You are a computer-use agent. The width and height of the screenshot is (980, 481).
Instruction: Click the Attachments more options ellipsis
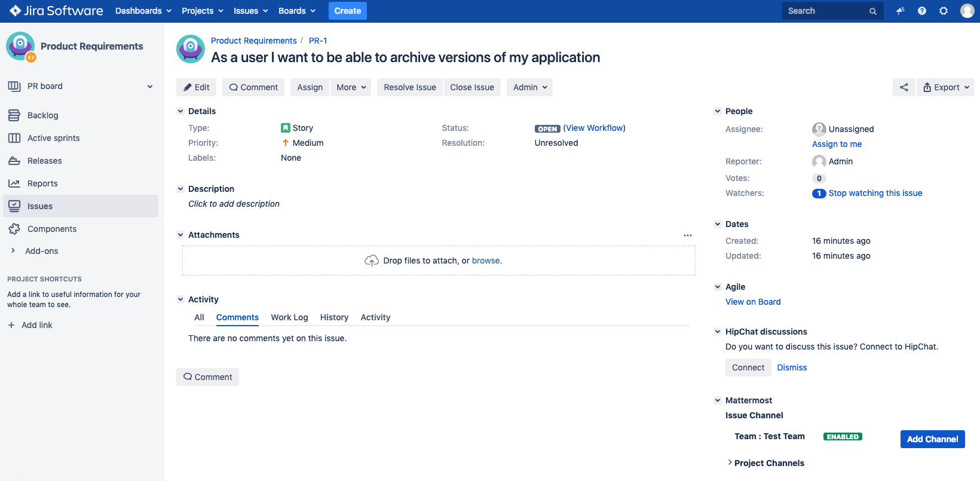pyautogui.click(x=688, y=235)
